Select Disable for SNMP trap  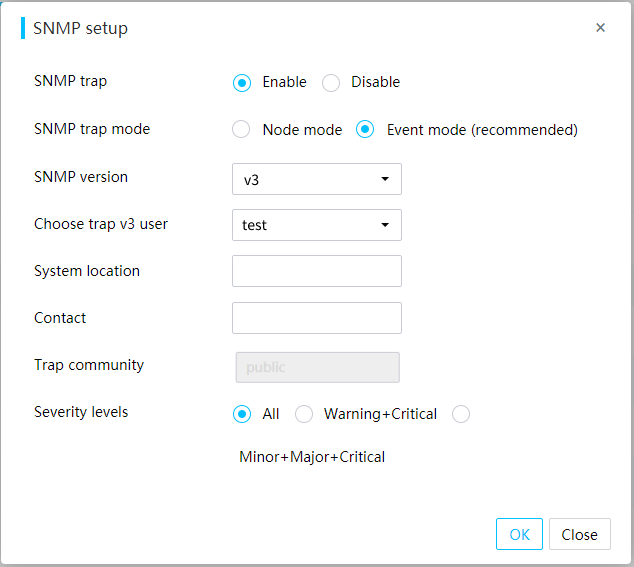[331, 83]
